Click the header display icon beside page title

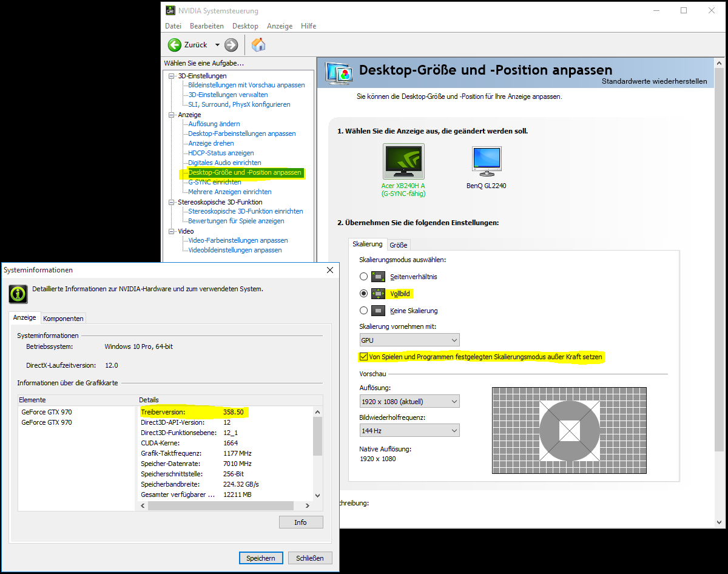pyautogui.click(x=339, y=72)
